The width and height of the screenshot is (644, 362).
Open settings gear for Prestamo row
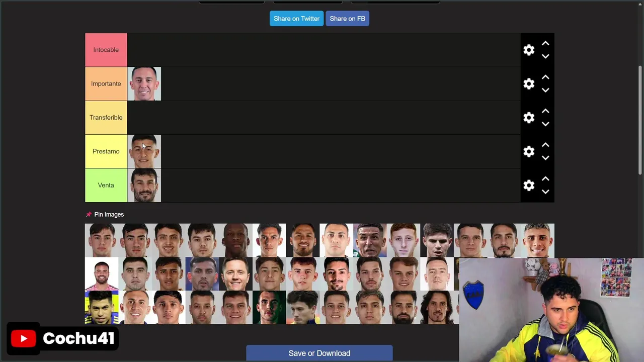click(x=529, y=151)
